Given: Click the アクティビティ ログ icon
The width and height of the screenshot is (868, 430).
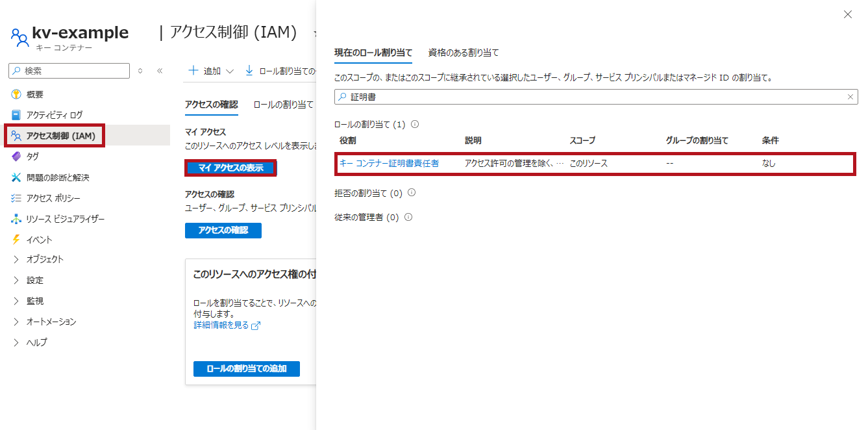Looking at the screenshot, I should 16,115.
